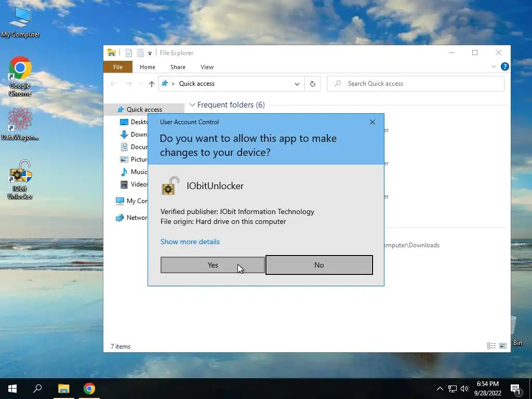The height and width of the screenshot is (399, 532).
Task: Select Desktop in navigation pane
Action: 134,122
